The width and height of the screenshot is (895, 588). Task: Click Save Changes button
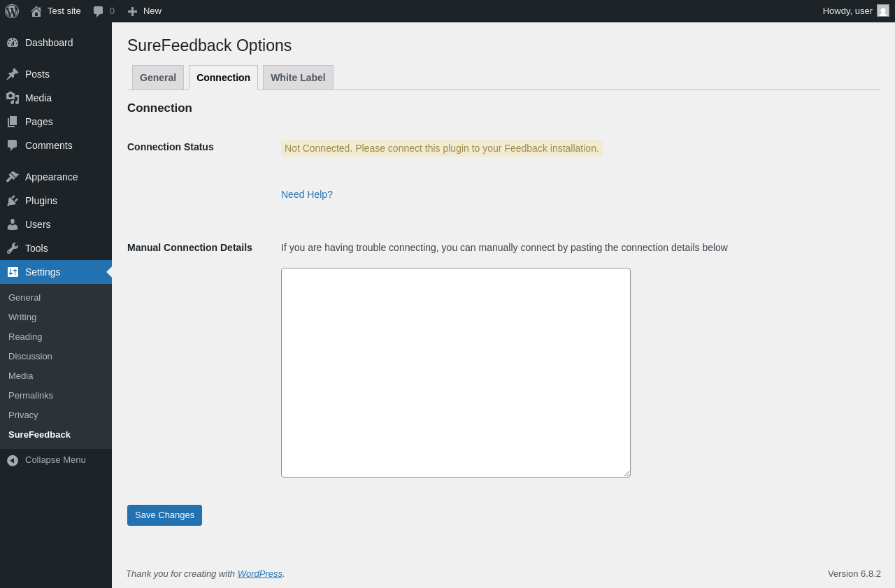tap(164, 515)
